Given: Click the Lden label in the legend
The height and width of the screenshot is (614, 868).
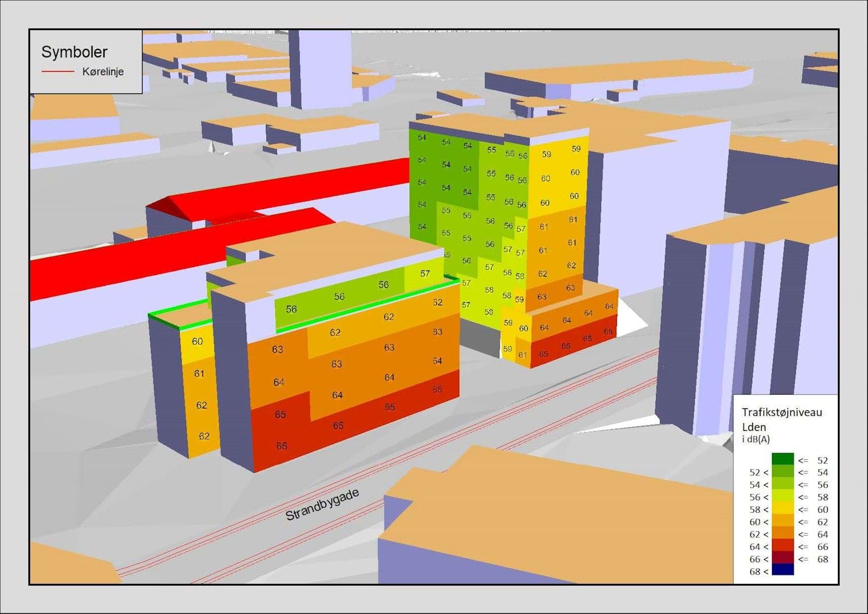Looking at the screenshot, I should click(x=754, y=427).
